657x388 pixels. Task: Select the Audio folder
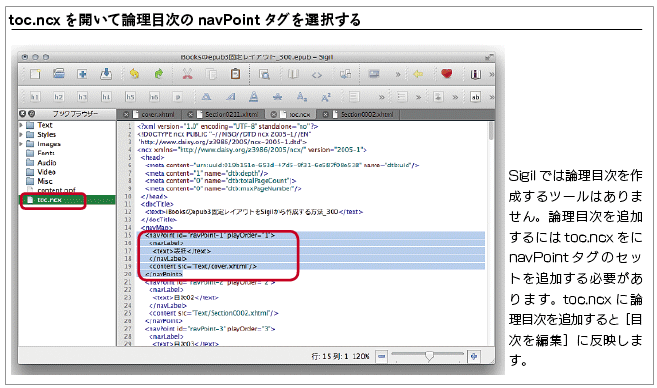(41, 163)
